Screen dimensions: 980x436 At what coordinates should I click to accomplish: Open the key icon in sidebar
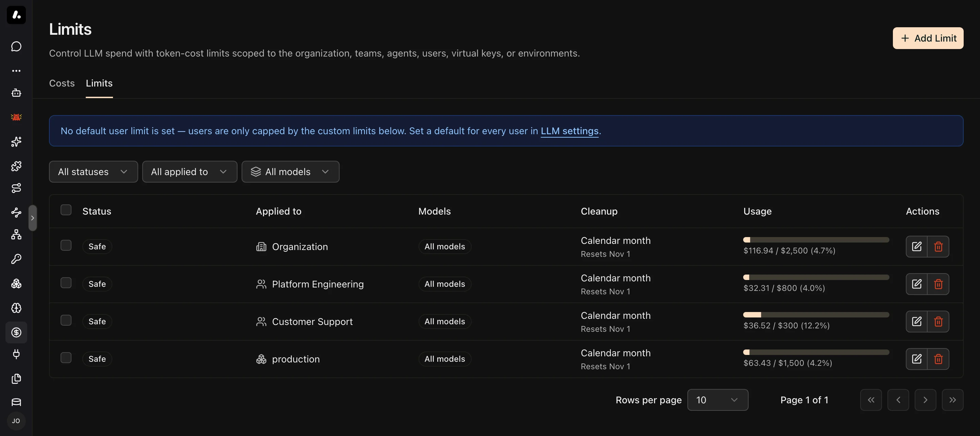point(16,259)
